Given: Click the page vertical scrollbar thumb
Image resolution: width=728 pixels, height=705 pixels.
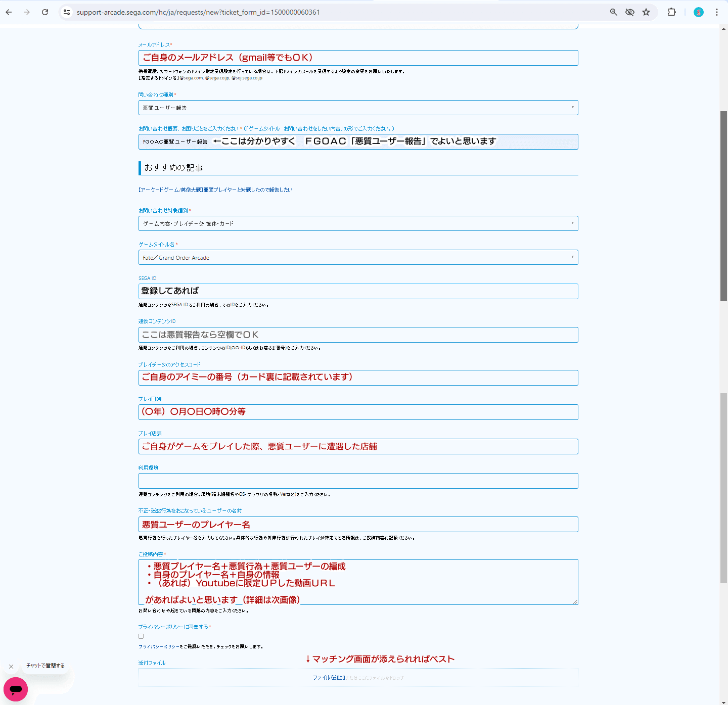Looking at the screenshot, I should [723, 206].
